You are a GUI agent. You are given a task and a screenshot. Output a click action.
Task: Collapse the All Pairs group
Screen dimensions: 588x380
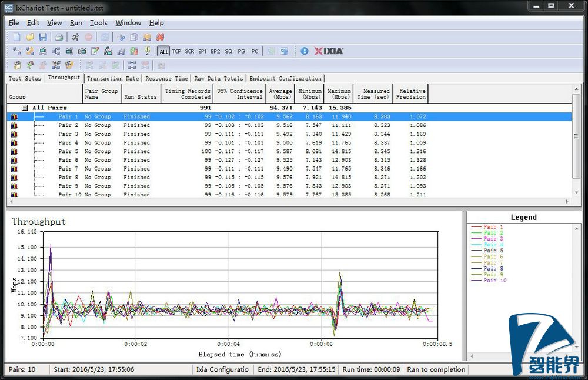point(25,108)
